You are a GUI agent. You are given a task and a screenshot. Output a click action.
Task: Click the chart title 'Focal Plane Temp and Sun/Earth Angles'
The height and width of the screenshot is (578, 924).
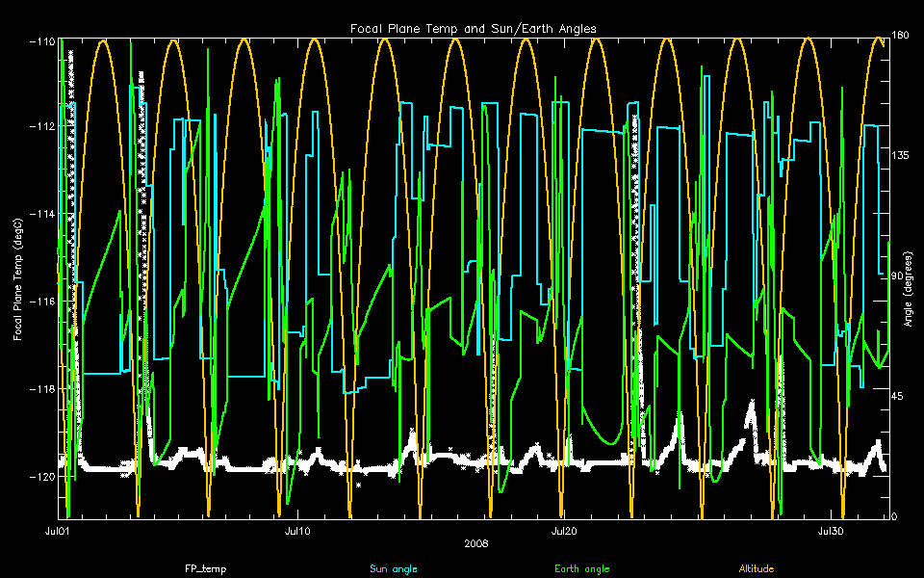[x=474, y=28]
